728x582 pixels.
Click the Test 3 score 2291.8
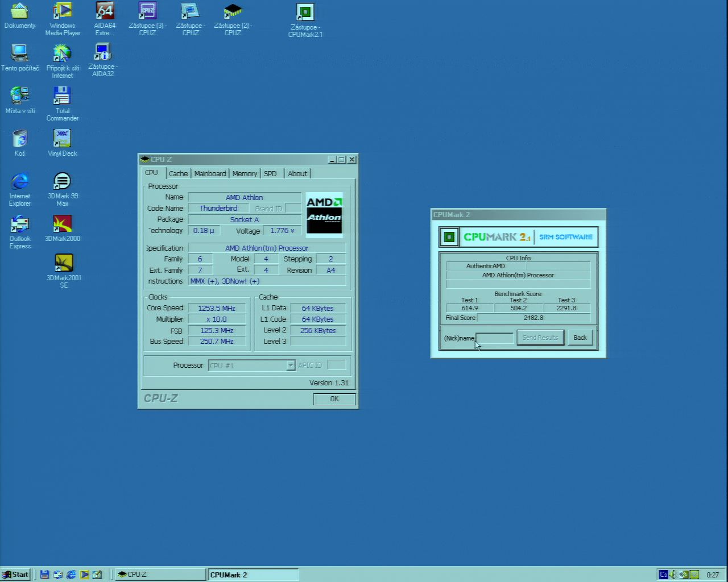point(566,308)
